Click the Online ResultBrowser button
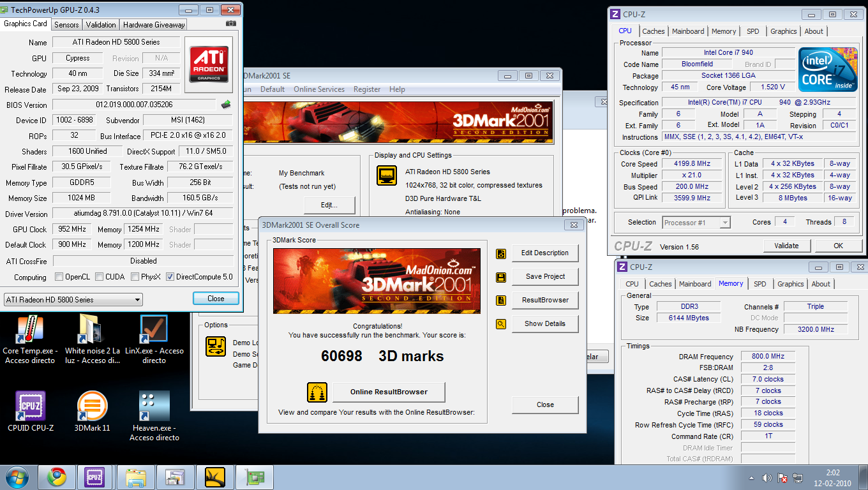Viewport: 868px width, 490px height. tap(389, 392)
